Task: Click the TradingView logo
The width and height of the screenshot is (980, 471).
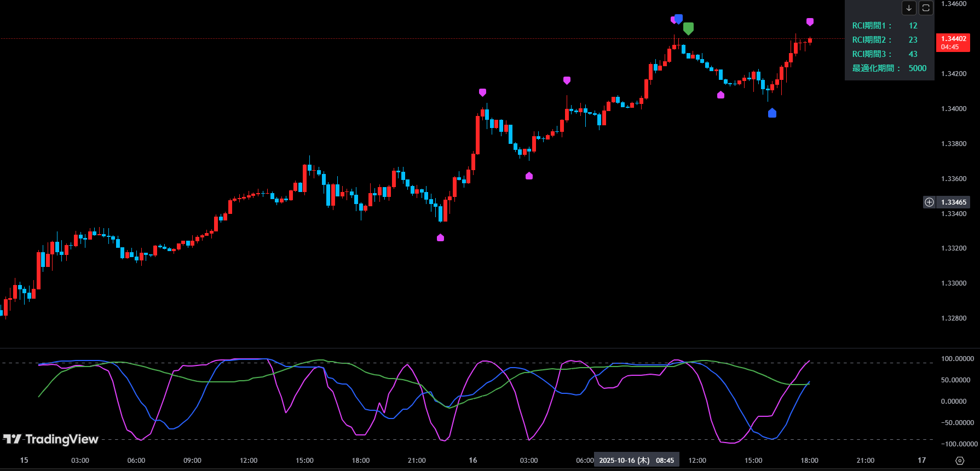Action: tap(50, 439)
